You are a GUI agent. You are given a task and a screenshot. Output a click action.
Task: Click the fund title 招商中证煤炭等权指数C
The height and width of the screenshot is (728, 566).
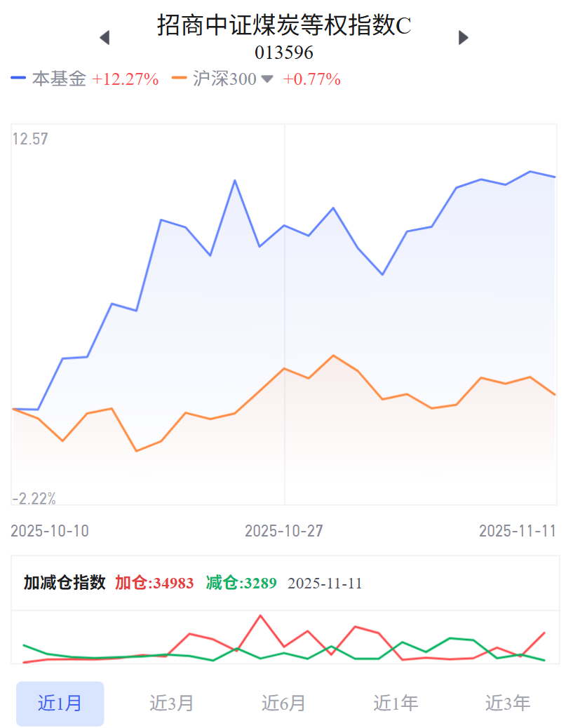[x=283, y=25]
